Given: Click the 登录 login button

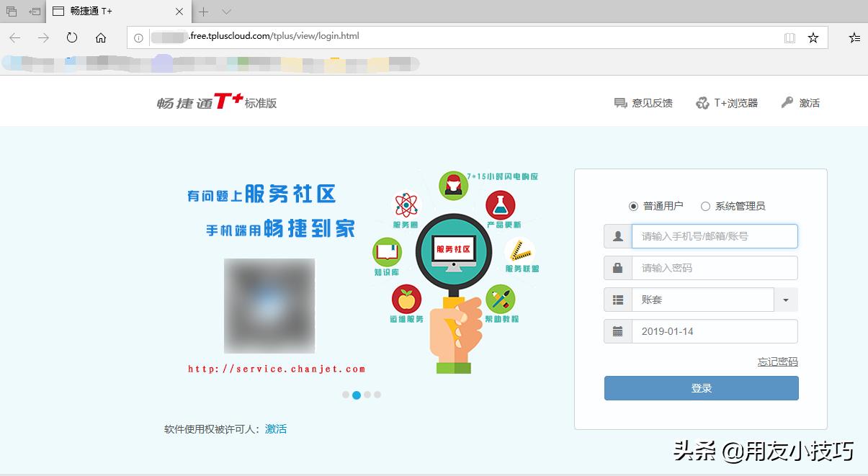Looking at the screenshot, I should click(701, 387).
